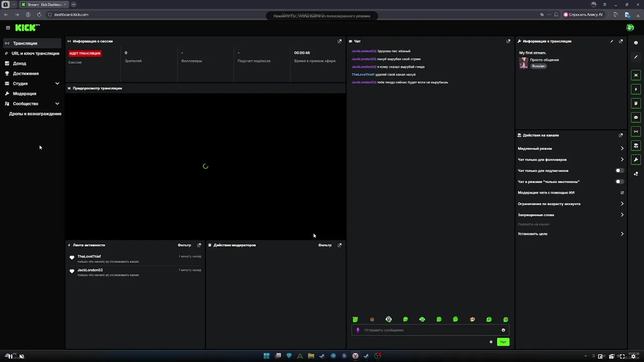Viewport: 644px width, 362px height.
Task: Click the info icon in right toolbar
Action: [636, 43]
